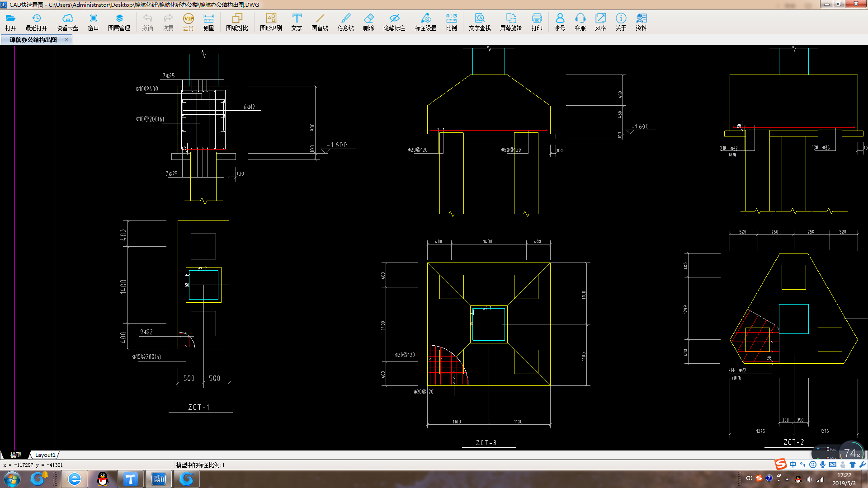The image size is (868, 488).
Task: Open the Windows Start menu
Action: (x=12, y=479)
